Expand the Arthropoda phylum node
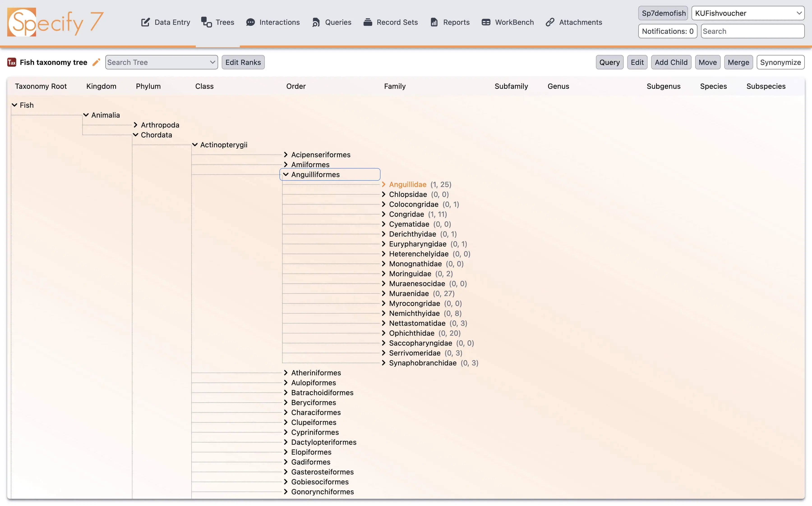The width and height of the screenshot is (812, 506). pos(136,125)
